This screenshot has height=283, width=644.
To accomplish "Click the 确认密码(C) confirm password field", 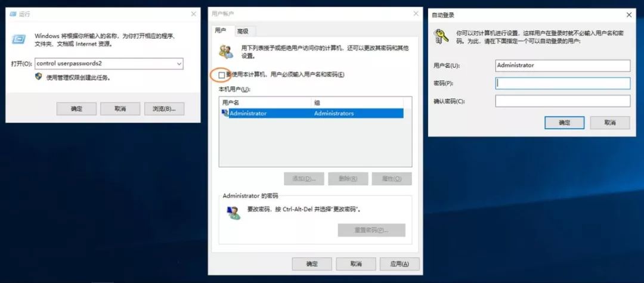I will click(563, 101).
